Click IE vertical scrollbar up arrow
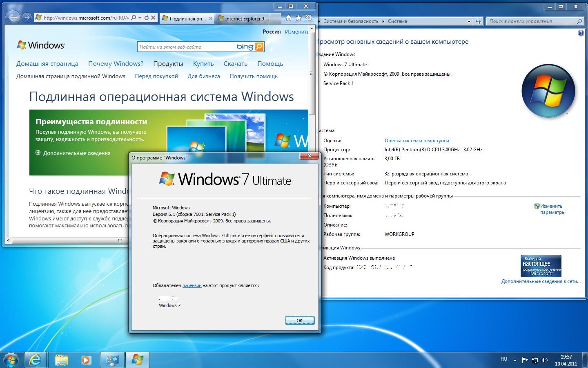 click(312, 29)
